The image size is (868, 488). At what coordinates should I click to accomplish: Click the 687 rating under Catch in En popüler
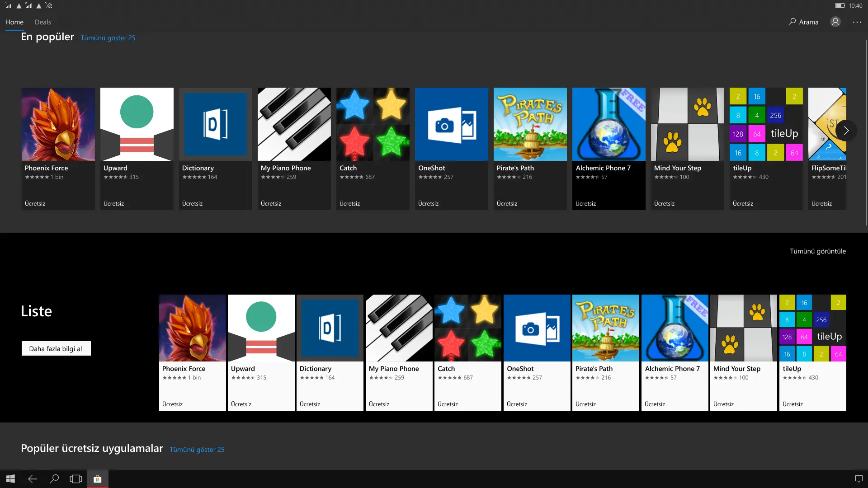tap(370, 177)
